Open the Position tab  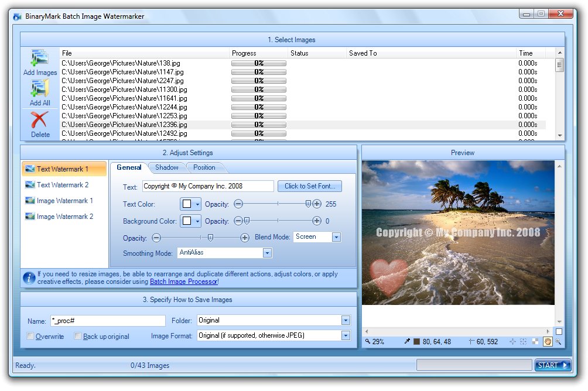(204, 167)
